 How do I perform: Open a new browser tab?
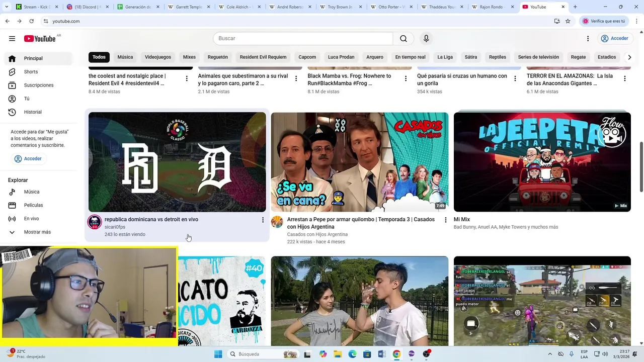[x=575, y=7]
